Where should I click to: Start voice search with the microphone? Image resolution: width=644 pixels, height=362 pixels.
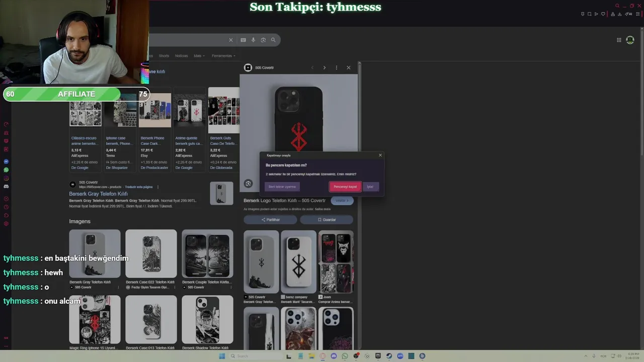[253, 40]
